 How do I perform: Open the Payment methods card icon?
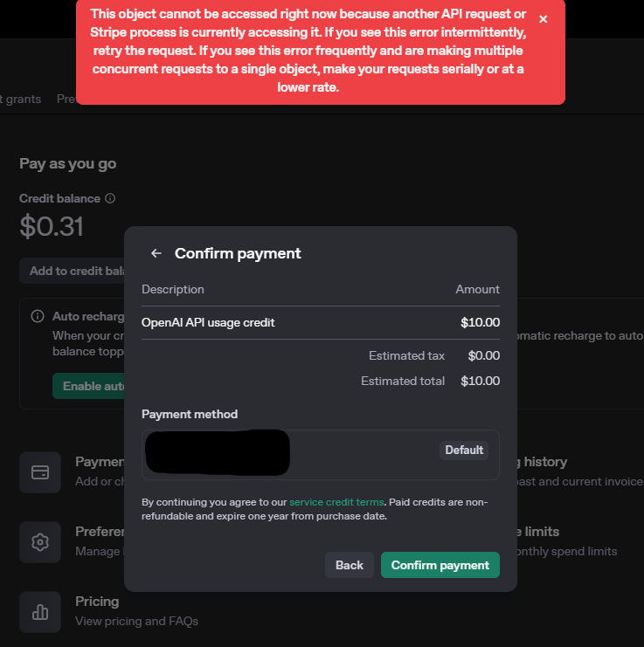[x=40, y=472]
